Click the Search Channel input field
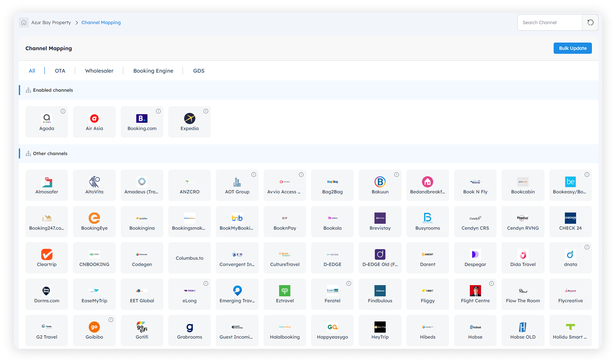Viewport: 616px width, 364px height. point(550,22)
